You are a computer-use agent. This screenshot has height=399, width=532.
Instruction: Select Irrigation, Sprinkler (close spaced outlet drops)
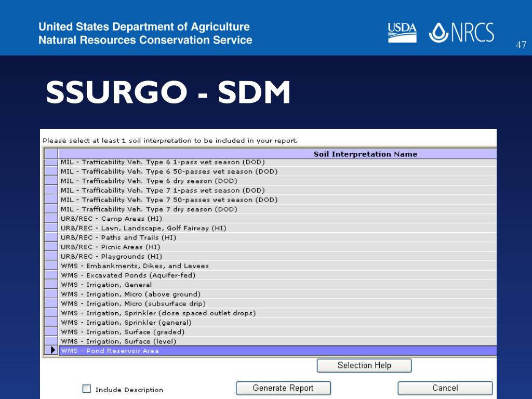[x=277, y=313]
